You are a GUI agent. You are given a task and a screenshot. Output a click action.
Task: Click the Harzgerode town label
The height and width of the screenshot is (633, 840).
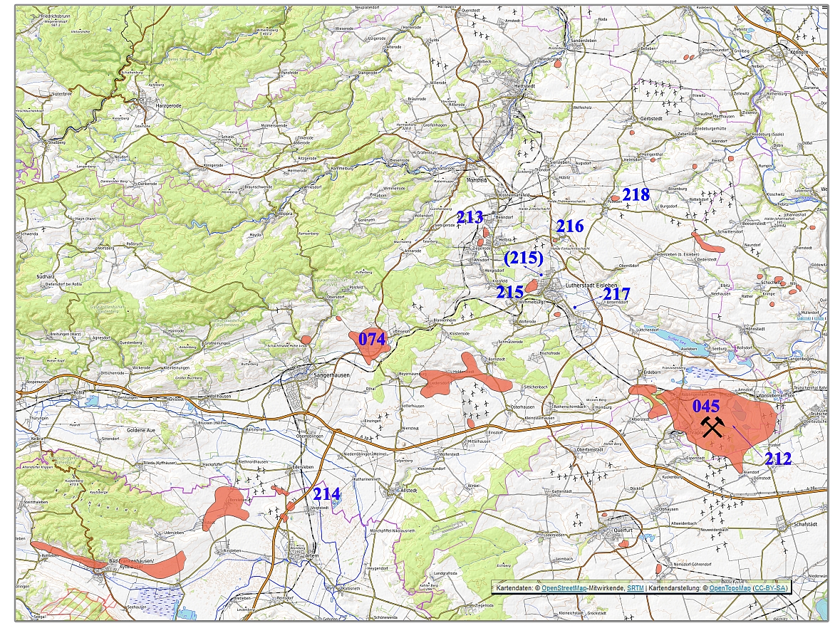pos(169,105)
